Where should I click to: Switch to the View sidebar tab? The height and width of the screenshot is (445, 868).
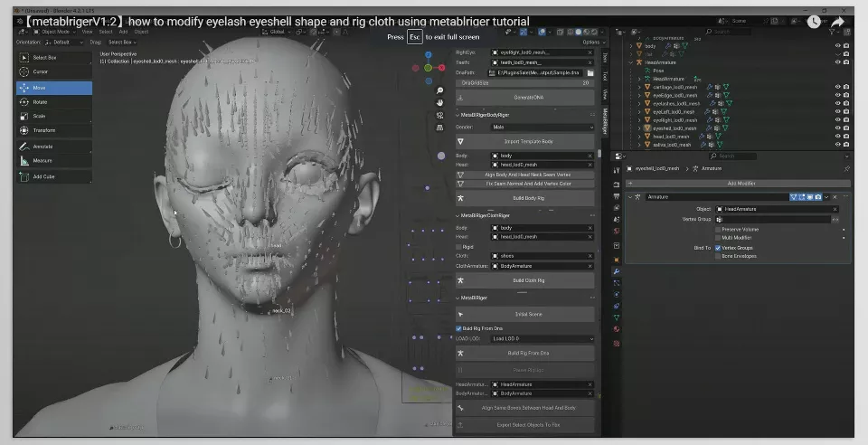tap(606, 94)
